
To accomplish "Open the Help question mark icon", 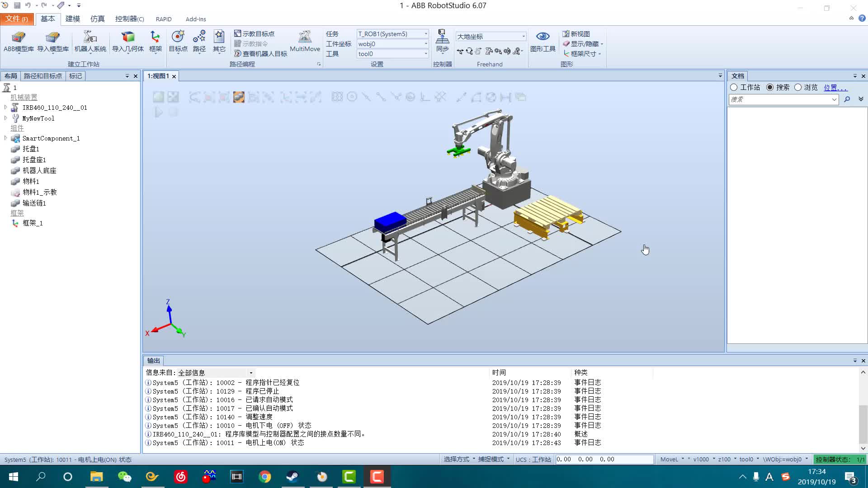I will click(862, 19).
